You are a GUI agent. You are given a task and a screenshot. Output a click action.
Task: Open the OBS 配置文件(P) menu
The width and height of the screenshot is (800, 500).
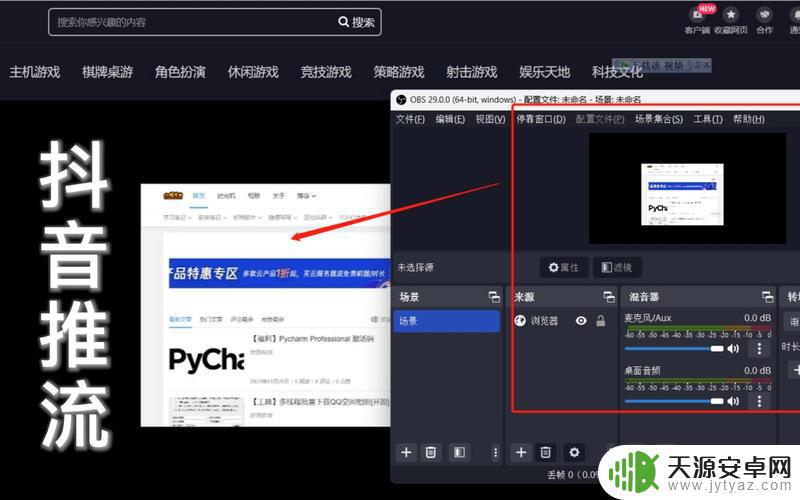(x=600, y=119)
